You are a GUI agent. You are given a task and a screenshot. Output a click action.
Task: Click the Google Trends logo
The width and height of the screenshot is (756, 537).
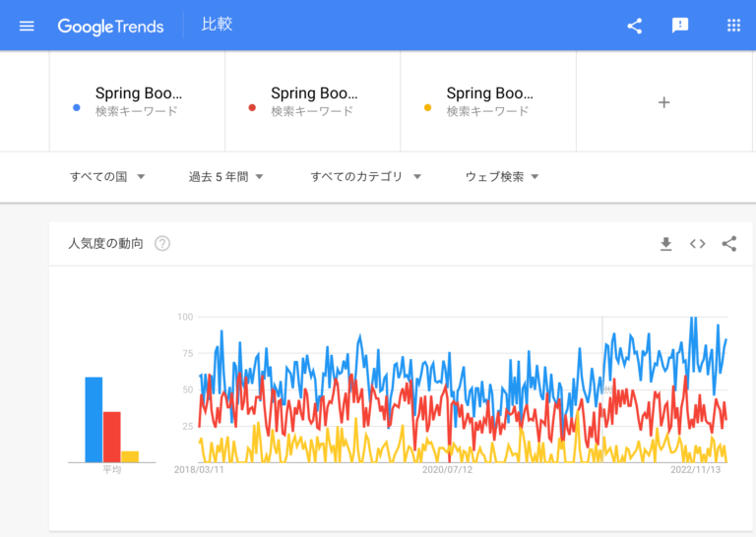(x=110, y=27)
